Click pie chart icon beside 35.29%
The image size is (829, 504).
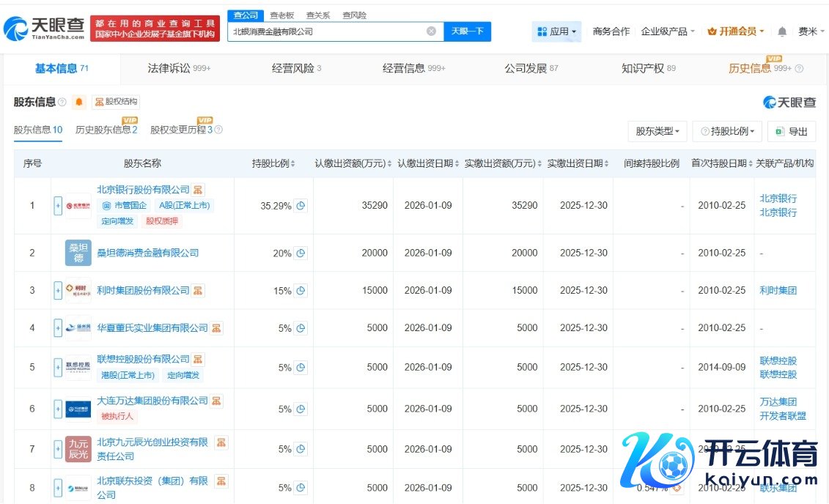(x=301, y=206)
